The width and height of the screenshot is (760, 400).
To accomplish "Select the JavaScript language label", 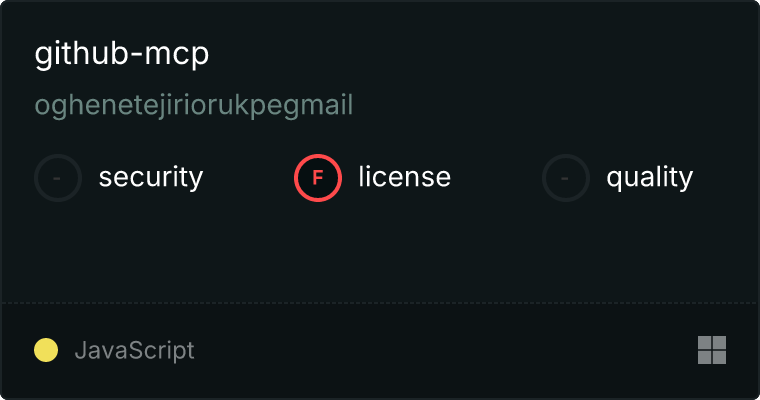I will 134,350.
